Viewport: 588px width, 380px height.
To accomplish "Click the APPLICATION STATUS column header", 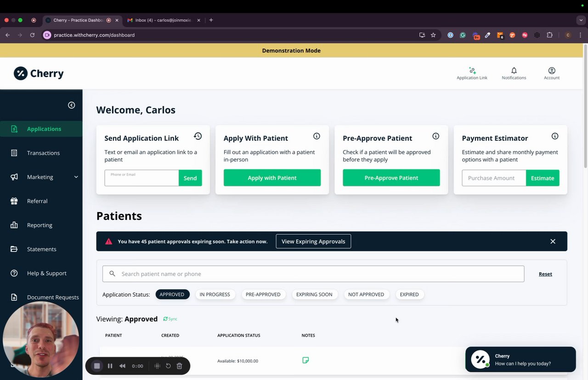I will pyautogui.click(x=238, y=335).
